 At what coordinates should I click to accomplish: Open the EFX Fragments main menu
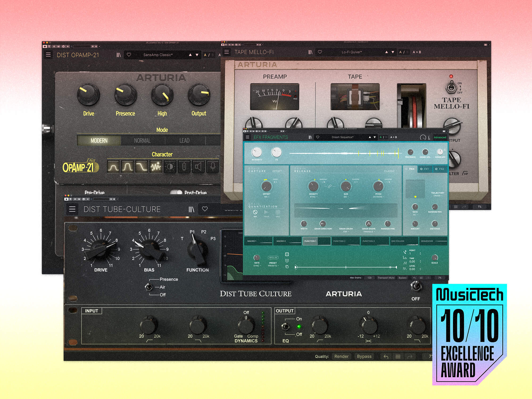247,137
